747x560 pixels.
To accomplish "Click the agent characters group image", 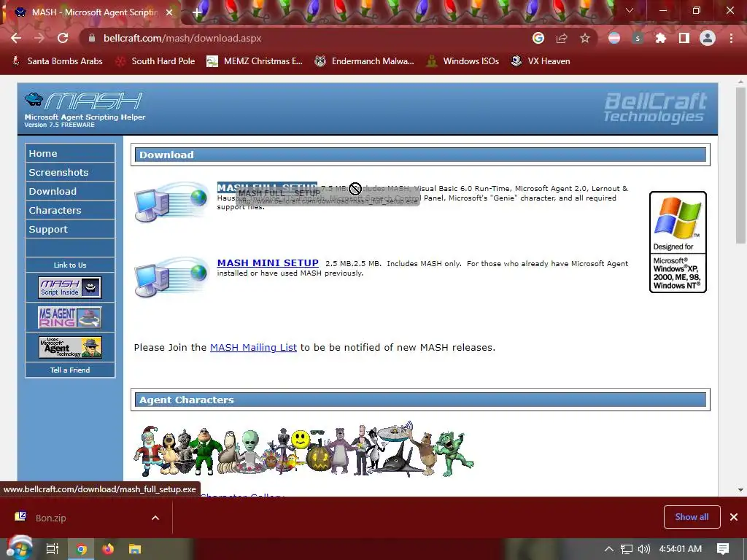I will point(303,449).
